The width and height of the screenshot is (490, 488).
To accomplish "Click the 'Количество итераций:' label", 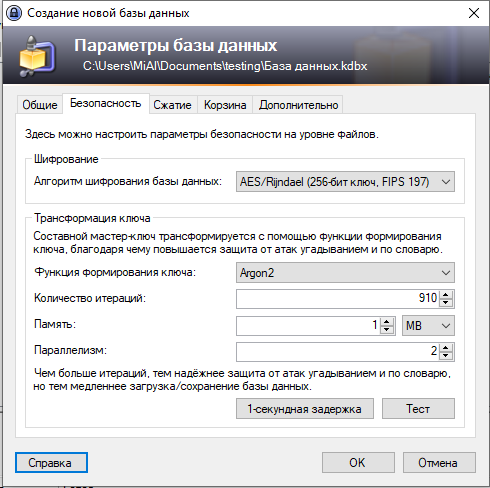I will 90,298.
